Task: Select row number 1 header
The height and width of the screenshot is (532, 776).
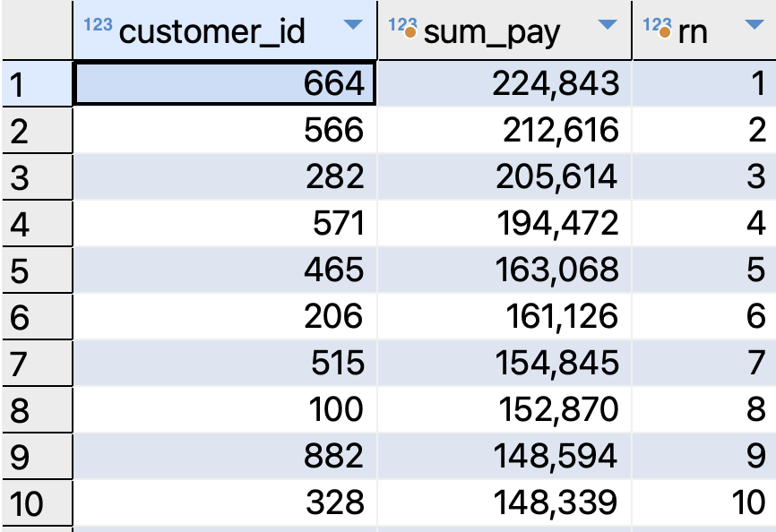Action: (37, 83)
